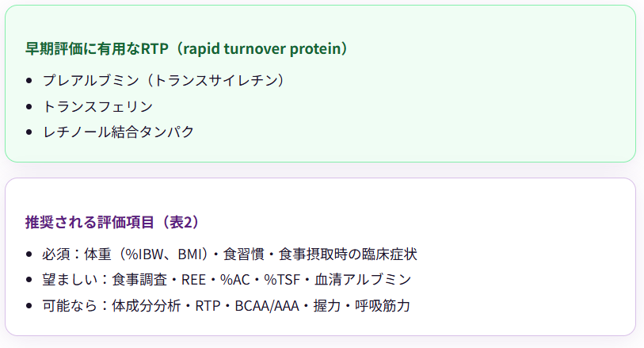This screenshot has height=348, width=644.
Task: Click the bullet before 必須
Action: (29, 254)
